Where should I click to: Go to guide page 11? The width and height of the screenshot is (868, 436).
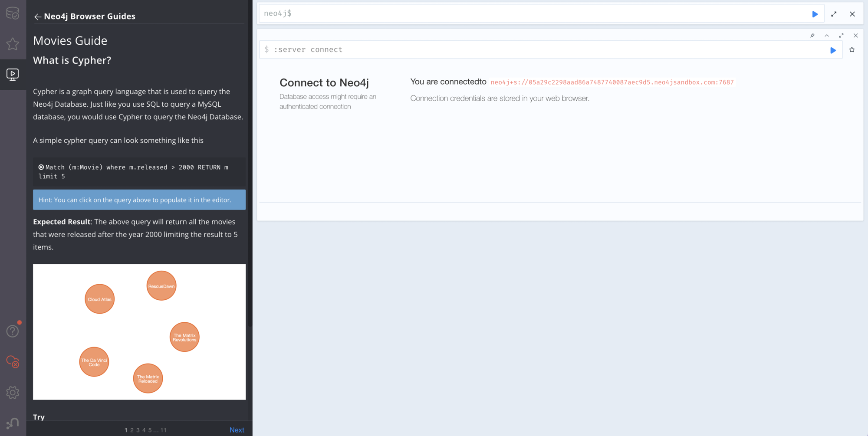(163, 430)
